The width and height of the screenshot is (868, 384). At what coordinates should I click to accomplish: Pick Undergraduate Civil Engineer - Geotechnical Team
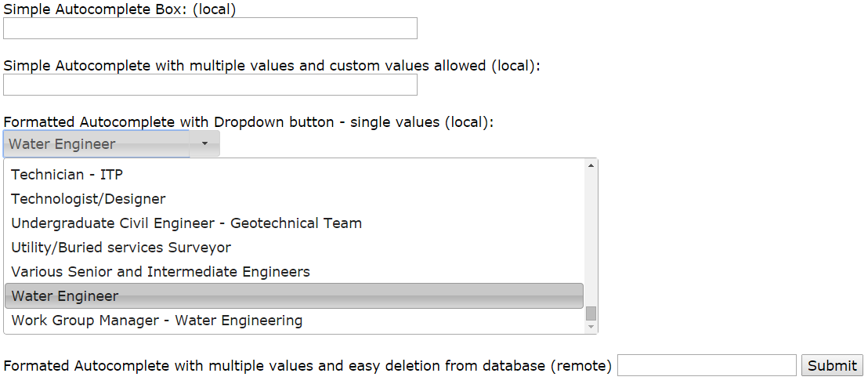[x=186, y=223]
